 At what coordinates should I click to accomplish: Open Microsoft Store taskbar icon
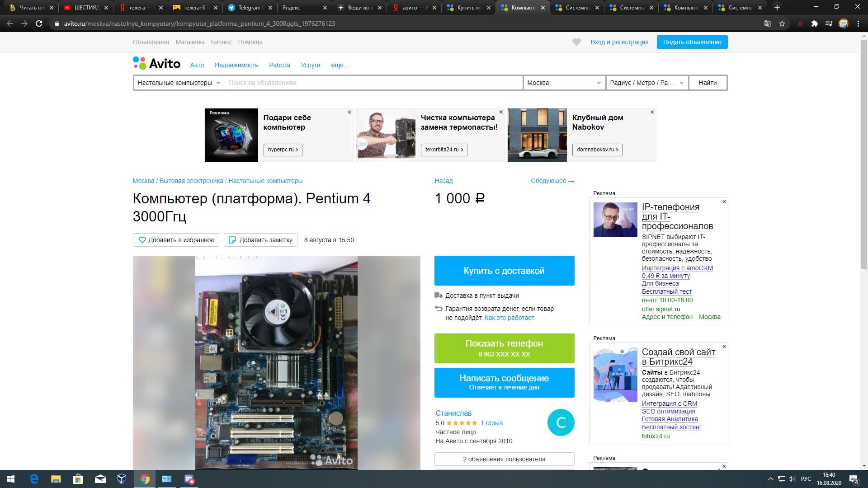click(x=78, y=479)
